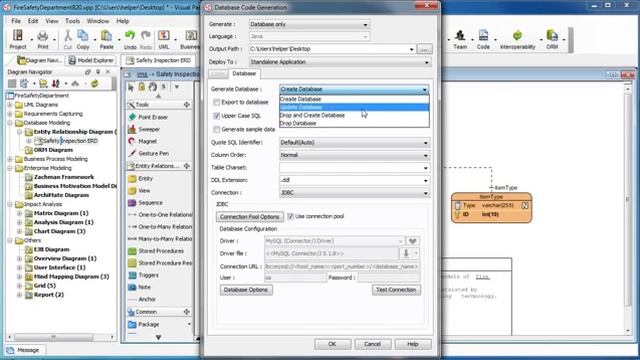This screenshot has width=640, height=360.
Task: Open the Team toolbar icon
Action: 460,40
